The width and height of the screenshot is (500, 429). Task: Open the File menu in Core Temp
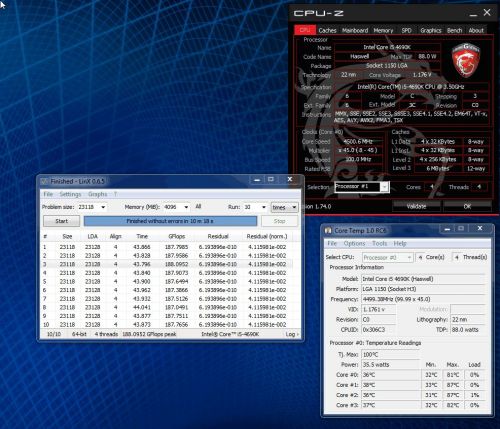tap(332, 243)
